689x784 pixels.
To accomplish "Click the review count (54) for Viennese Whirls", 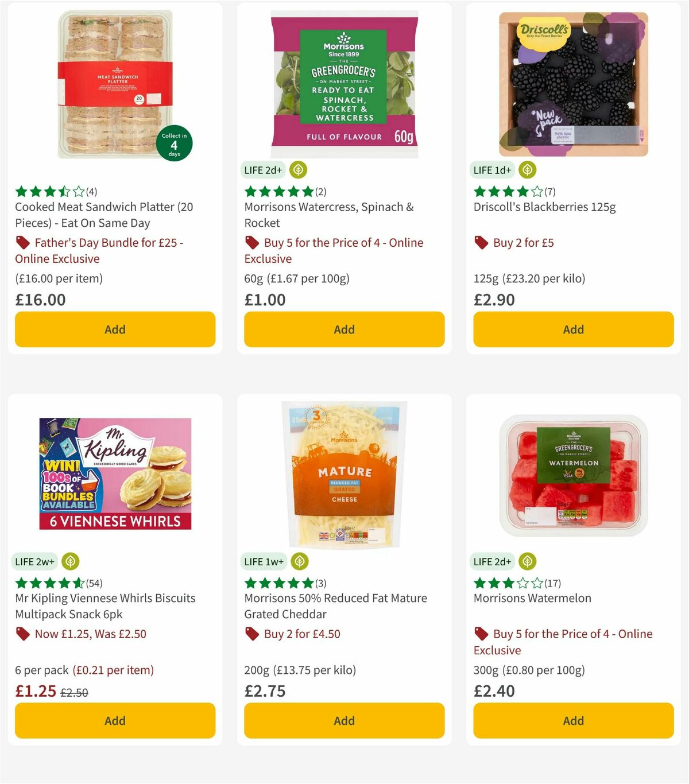I will (95, 583).
